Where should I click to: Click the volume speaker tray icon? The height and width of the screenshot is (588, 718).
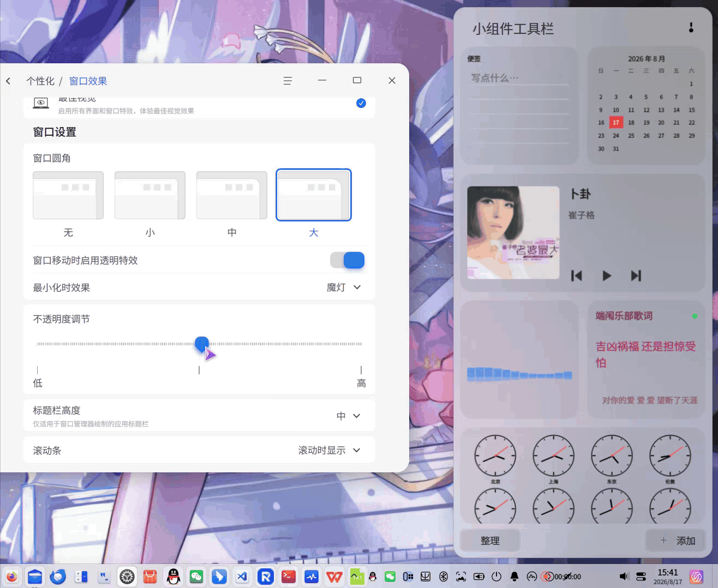point(624,577)
